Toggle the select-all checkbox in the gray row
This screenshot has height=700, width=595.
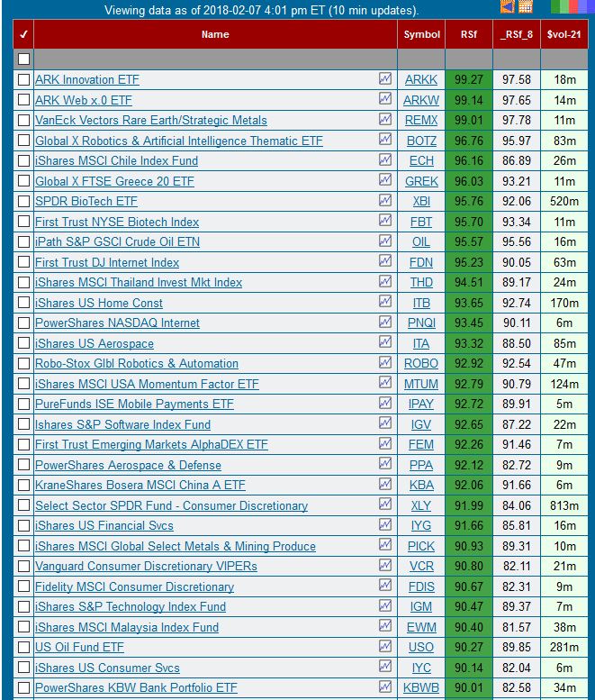pyautogui.click(x=23, y=59)
